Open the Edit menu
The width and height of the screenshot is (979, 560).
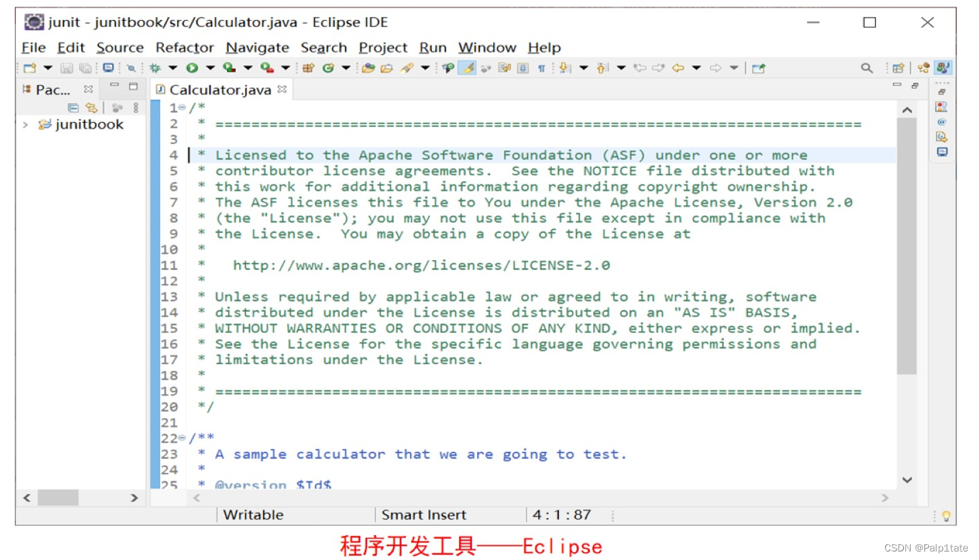click(x=71, y=48)
